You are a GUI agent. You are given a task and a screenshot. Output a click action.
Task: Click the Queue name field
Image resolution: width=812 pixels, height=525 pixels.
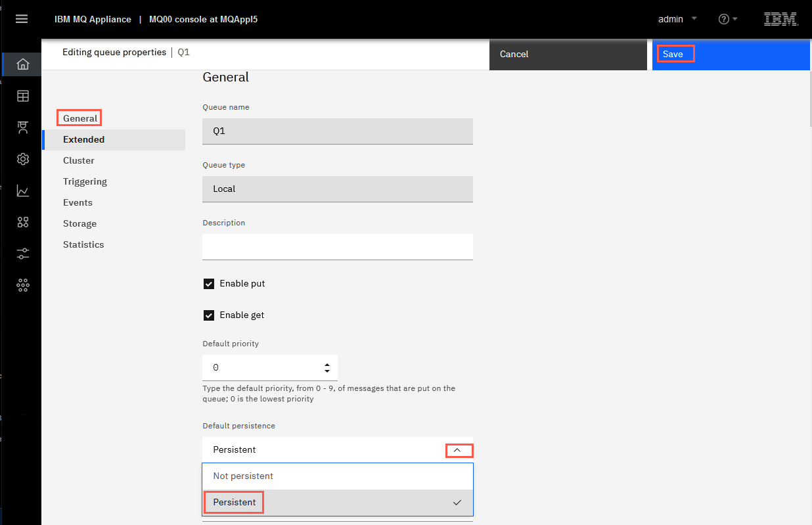[338, 131]
